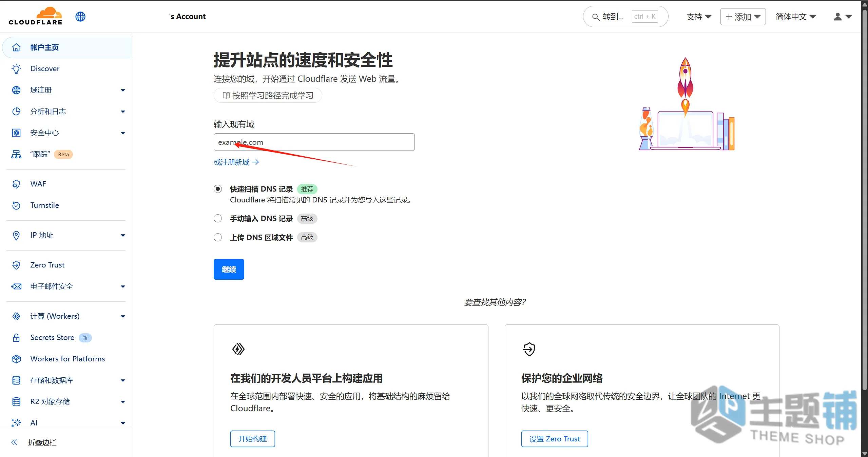Click the Zero Trust icon in card
The width and height of the screenshot is (868, 457).
[529, 349]
